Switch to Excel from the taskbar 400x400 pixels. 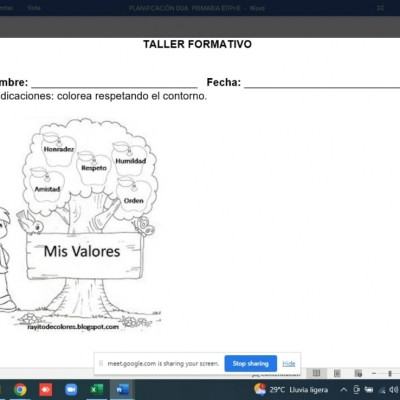tap(96, 389)
